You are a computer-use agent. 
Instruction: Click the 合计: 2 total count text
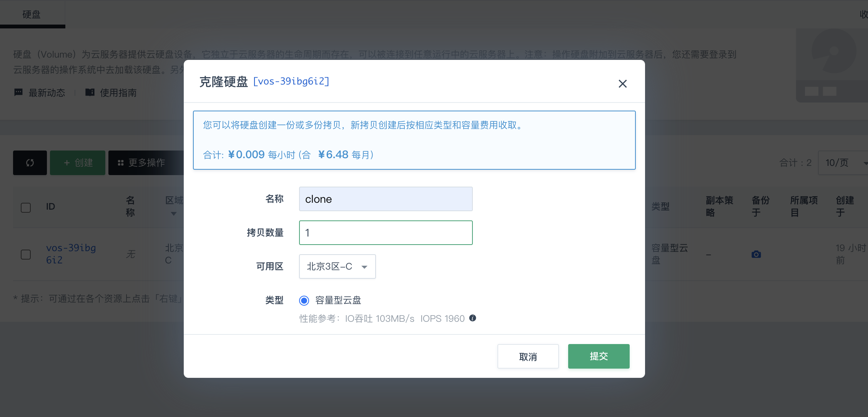pyautogui.click(x=795, y=163)
